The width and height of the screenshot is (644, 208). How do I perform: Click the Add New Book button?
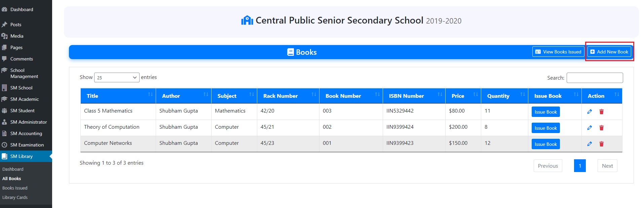tap(609, 52)
